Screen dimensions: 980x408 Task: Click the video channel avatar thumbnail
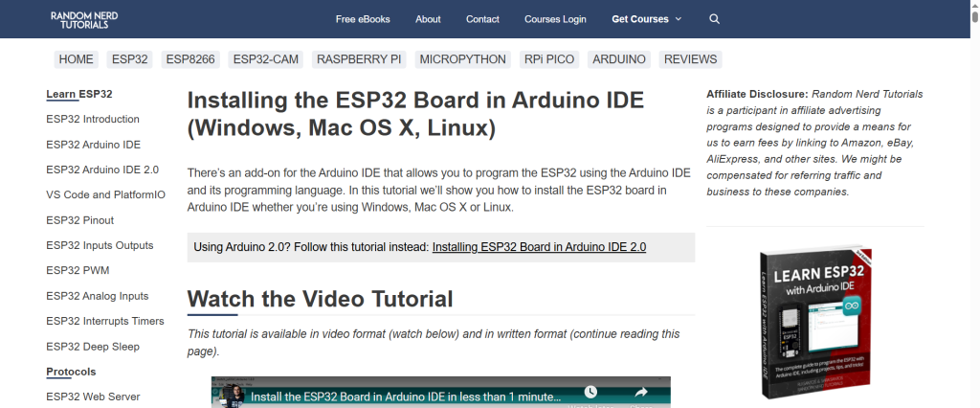(232, 397)
